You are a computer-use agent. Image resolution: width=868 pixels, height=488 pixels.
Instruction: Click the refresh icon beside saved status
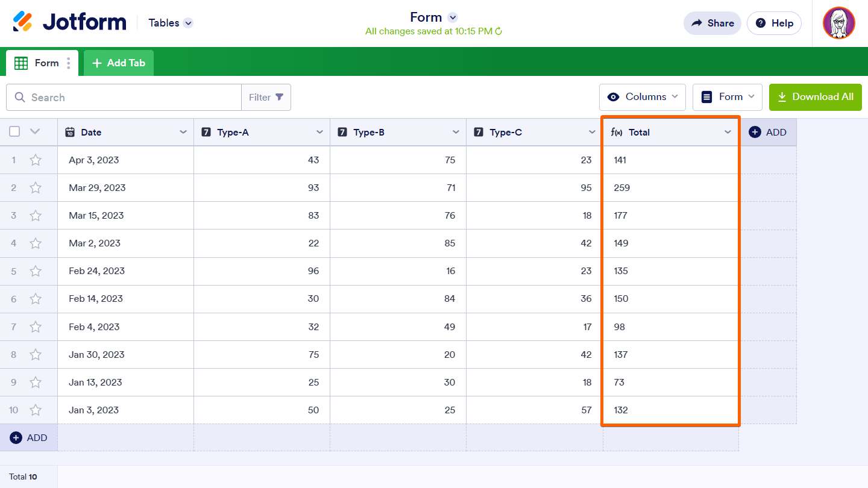[498, 31]
